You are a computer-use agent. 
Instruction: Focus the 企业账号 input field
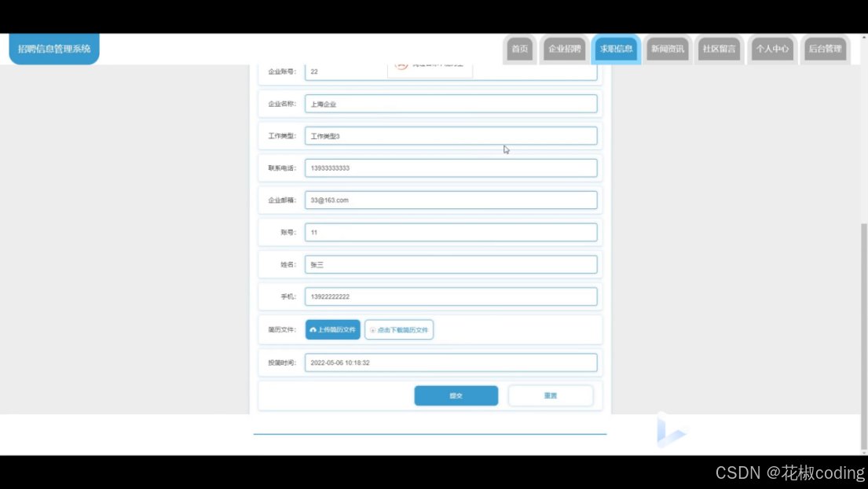pos(451,72)
